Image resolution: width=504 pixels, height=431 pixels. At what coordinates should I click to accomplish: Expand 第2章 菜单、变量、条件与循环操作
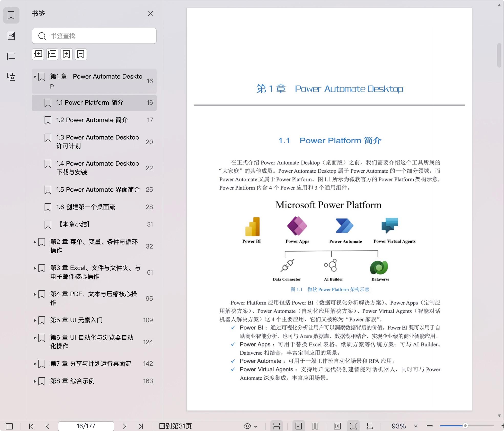(35, 242)
